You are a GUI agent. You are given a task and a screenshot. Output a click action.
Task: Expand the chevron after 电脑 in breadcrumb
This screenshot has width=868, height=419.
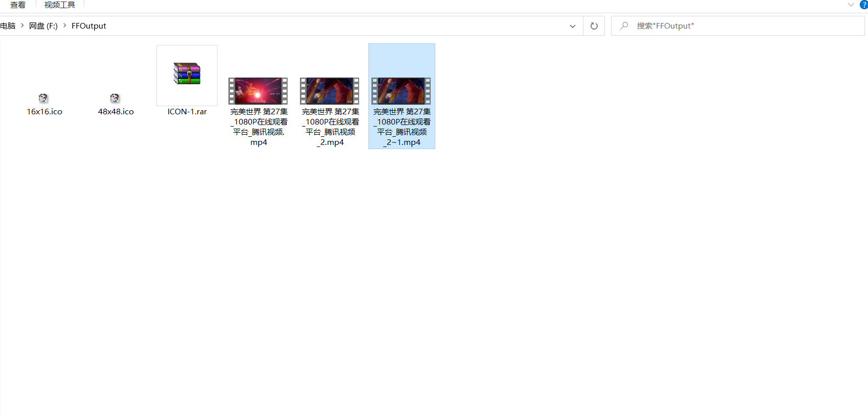(x=22, y=26)
